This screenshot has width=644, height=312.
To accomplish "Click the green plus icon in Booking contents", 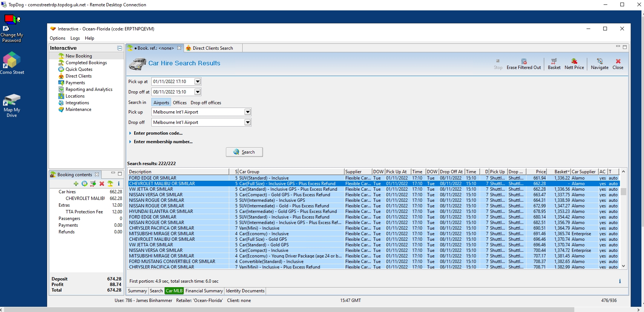I will click(76, 184).
